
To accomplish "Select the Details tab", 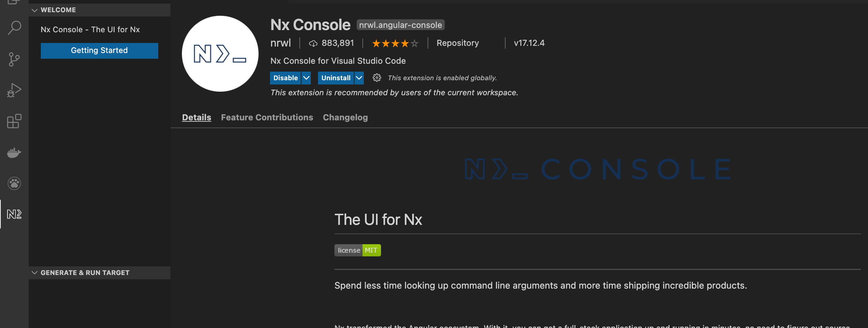I will (197, 117).
